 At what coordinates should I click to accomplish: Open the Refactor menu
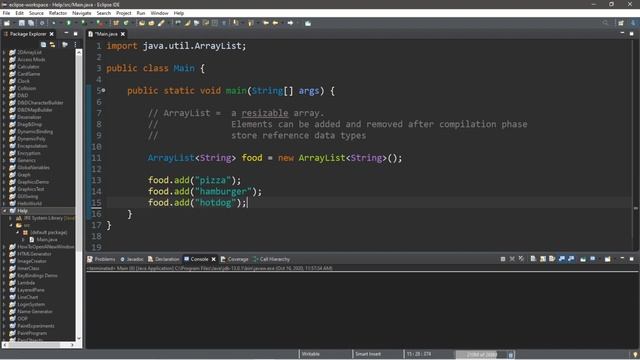click(x=58, y=13)
